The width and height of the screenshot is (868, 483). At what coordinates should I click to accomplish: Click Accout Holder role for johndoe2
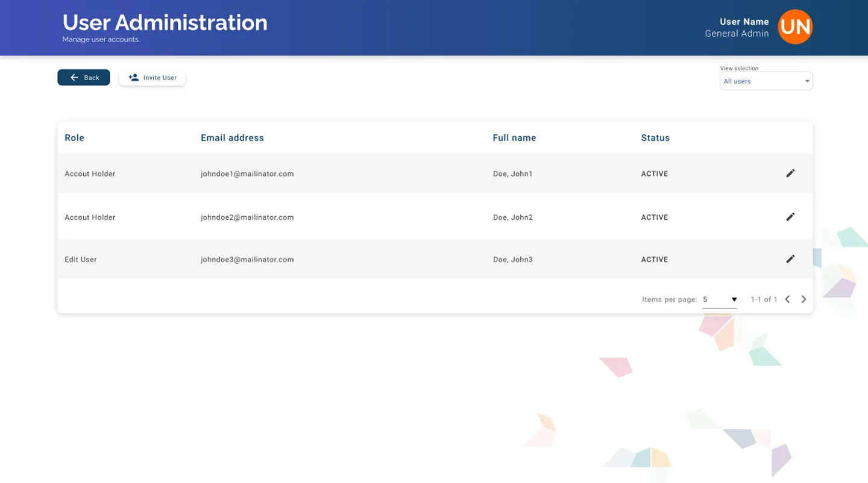[90, 217]
